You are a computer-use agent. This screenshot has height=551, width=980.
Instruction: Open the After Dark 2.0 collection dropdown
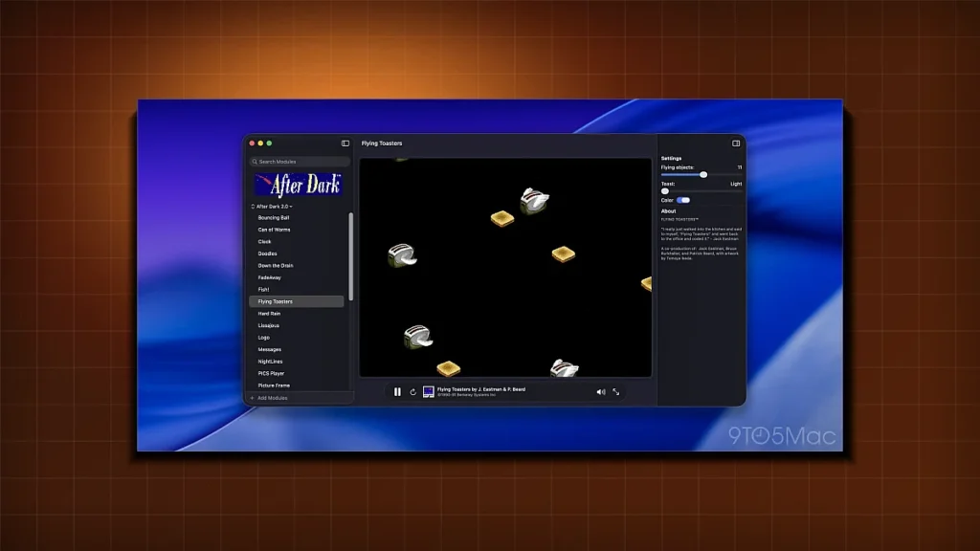click(272, 207)
